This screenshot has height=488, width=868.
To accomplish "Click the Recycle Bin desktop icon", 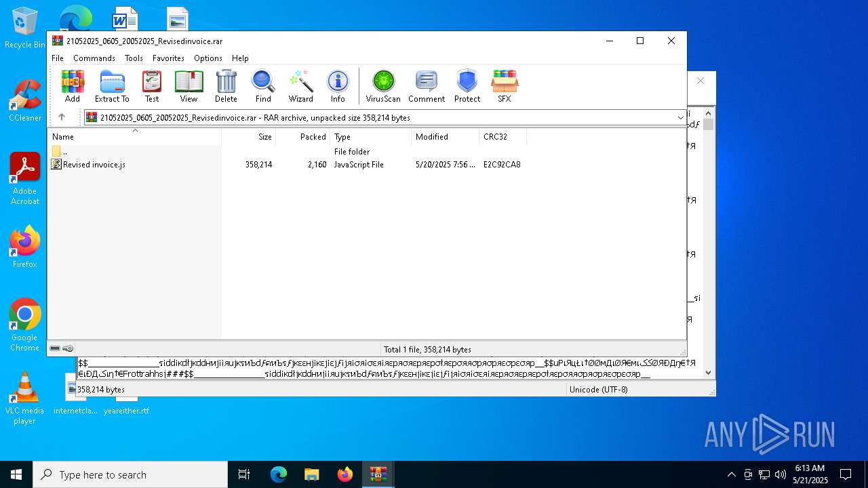I will (x=25, y=28).
